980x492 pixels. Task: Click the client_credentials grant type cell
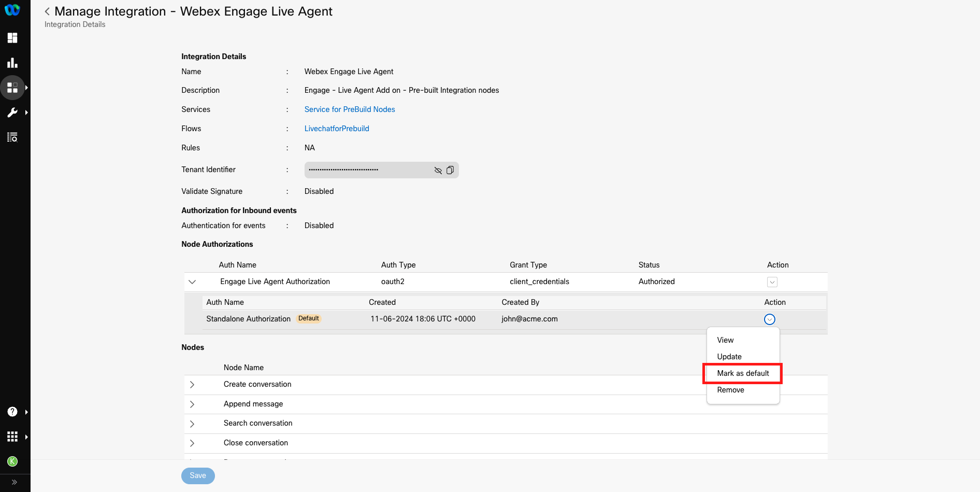(539, 282)
